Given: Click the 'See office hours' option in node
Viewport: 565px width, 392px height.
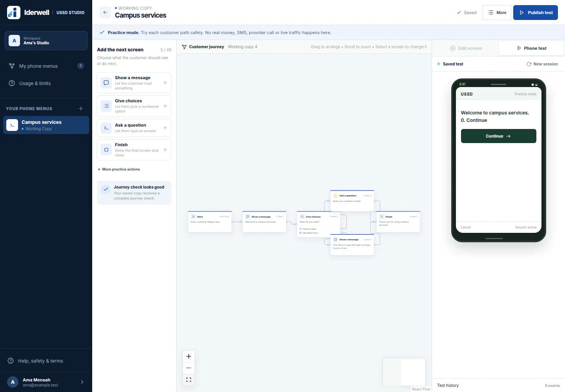Looking at the screenshot, I should tap(310, 233).
